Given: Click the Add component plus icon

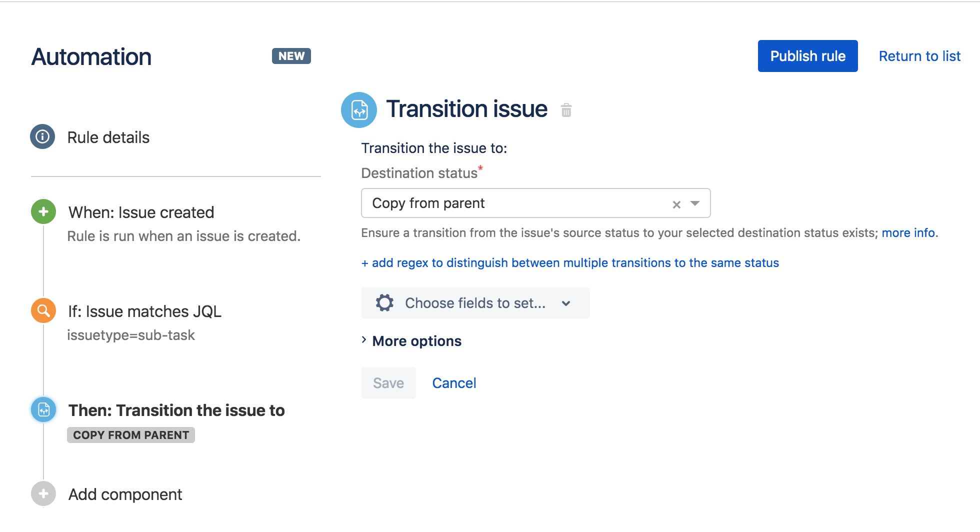Looking at the screenshot, I should click(x=43, y=494).
